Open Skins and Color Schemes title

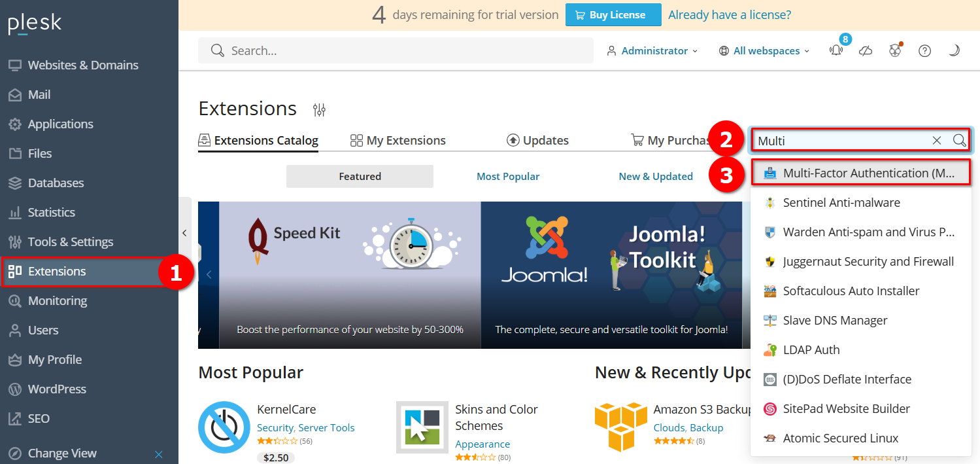[x=496, y=418]
